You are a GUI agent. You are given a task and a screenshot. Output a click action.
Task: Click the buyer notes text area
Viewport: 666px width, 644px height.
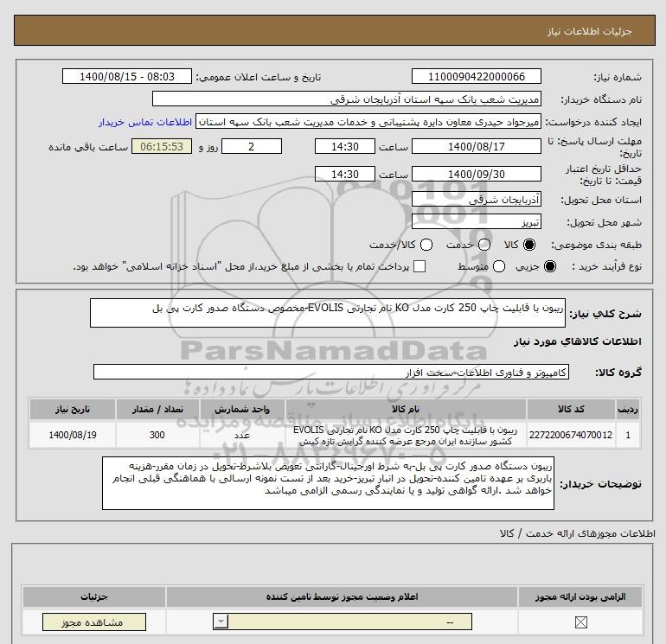click(328, 483)
